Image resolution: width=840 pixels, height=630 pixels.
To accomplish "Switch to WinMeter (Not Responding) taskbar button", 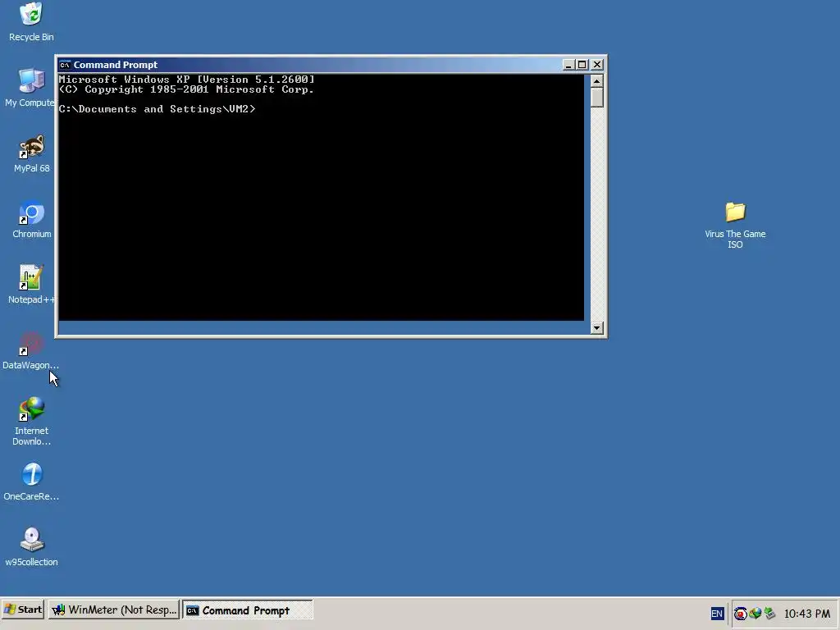I will 114,609.
